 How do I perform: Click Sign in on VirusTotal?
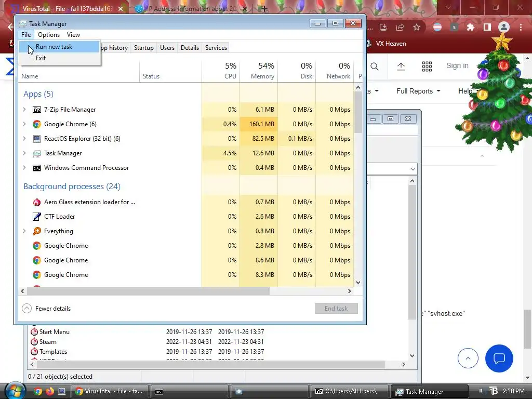coord(457,65)
